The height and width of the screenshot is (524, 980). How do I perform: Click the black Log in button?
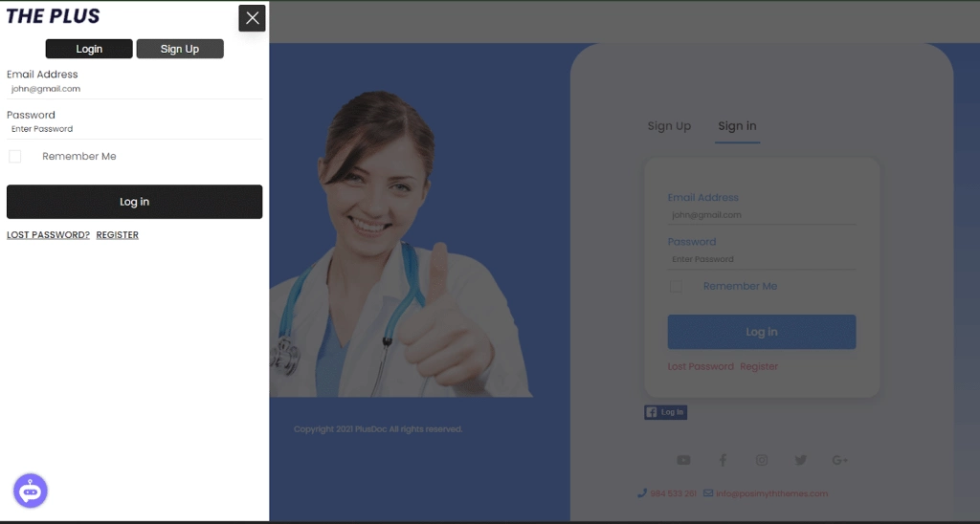(134, 202)
